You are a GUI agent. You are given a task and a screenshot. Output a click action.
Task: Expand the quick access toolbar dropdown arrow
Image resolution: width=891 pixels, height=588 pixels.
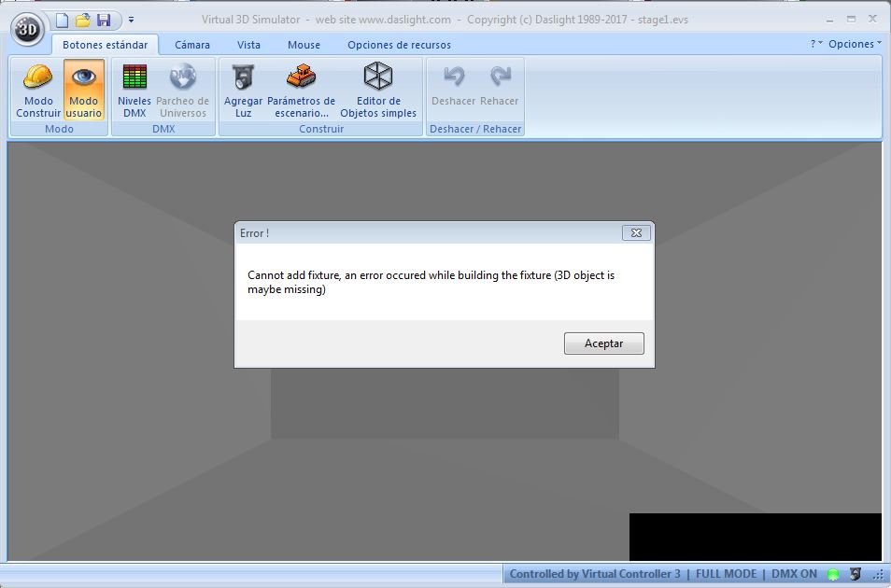pyautogui.click(x=132, y=20)
